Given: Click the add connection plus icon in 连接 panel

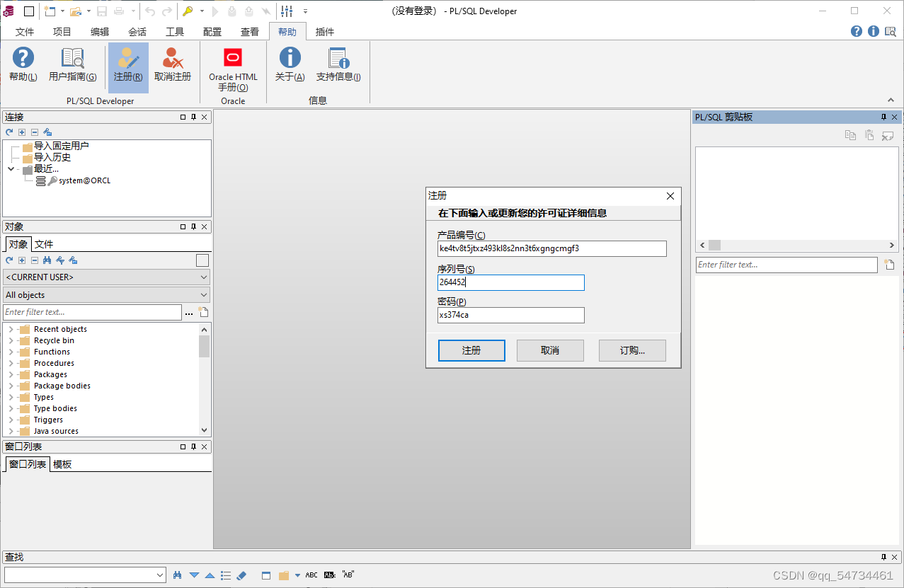Looking at the screenshot, I should tap(22, 132).
